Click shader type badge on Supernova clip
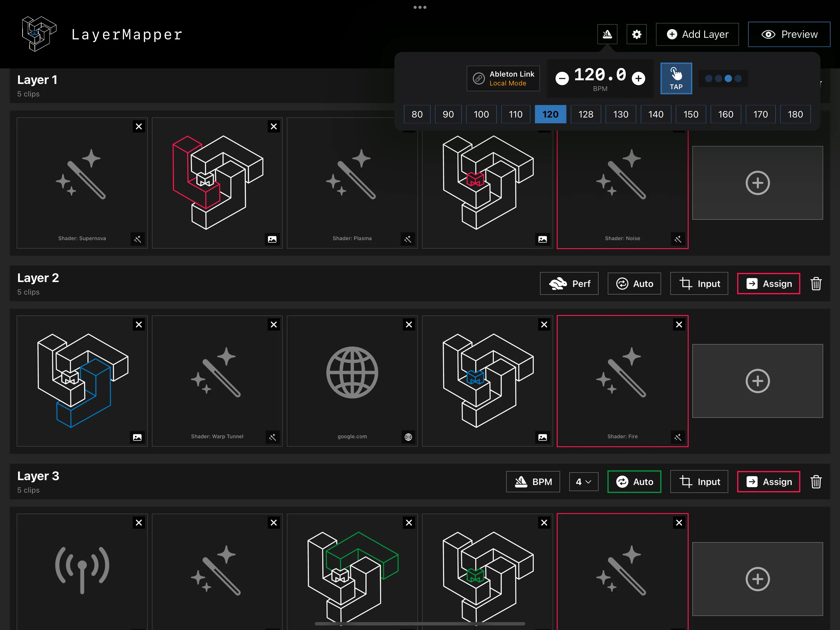Screen dimensions: 840x630 pyautogui.click(x=137, y=239)
